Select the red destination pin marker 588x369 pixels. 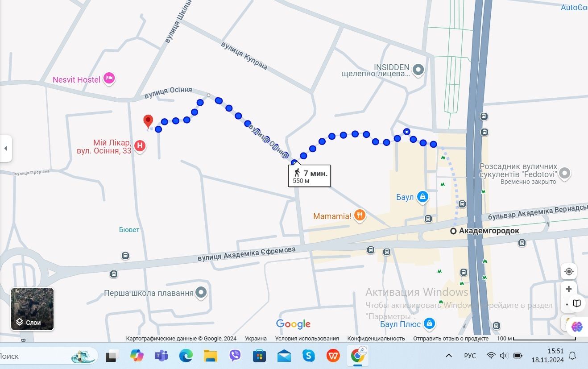(148, 121)
